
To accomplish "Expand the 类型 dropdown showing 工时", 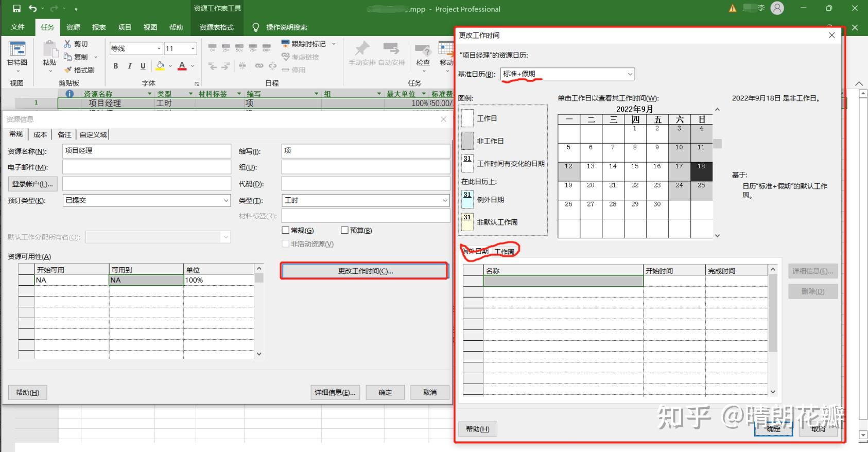I will point(445,200).
